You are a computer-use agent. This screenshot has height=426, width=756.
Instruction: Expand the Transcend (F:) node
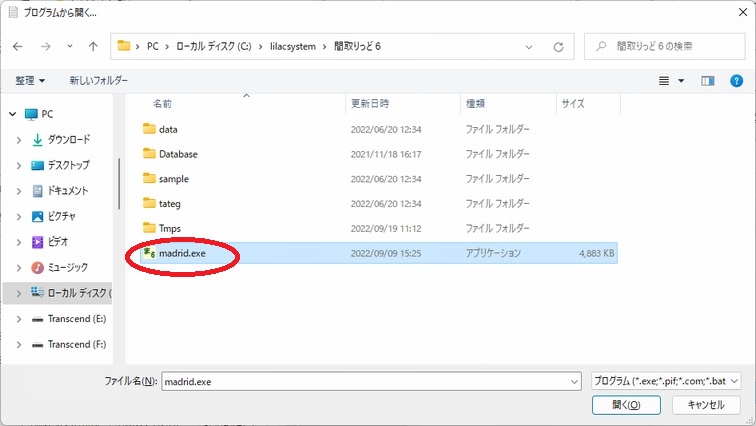pyautogui.click(x=19, y=345)
